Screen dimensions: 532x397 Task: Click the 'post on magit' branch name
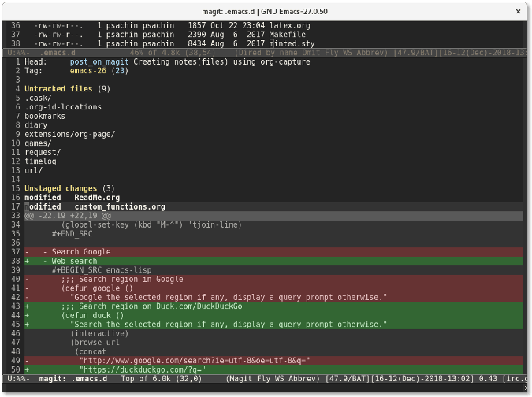pos(99,61)
